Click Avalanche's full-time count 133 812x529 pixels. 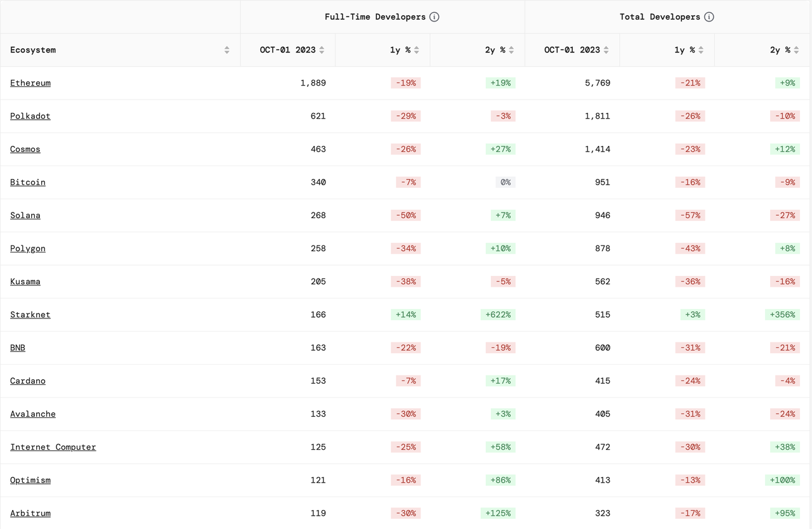[318, 414]
